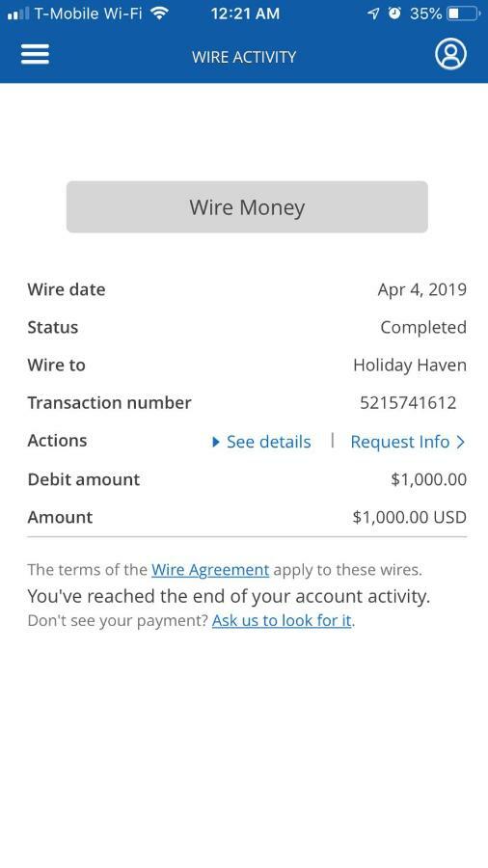488x868 pixels.
Task: Expand See details disclosure triangle
Action: pos(216,442)
